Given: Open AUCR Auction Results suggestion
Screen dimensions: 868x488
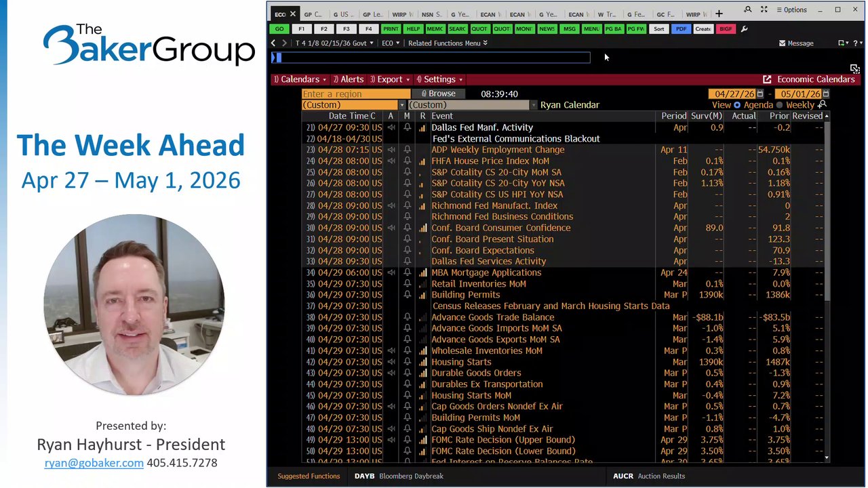Looking at the screenshot, I should [649, 476].
